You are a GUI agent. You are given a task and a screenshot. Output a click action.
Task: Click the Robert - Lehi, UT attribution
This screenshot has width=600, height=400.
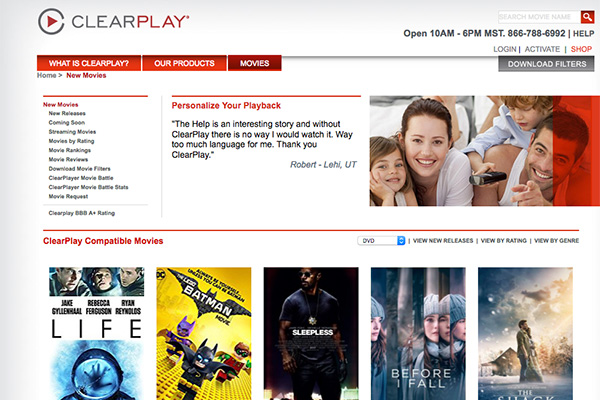tap(323, 165)
